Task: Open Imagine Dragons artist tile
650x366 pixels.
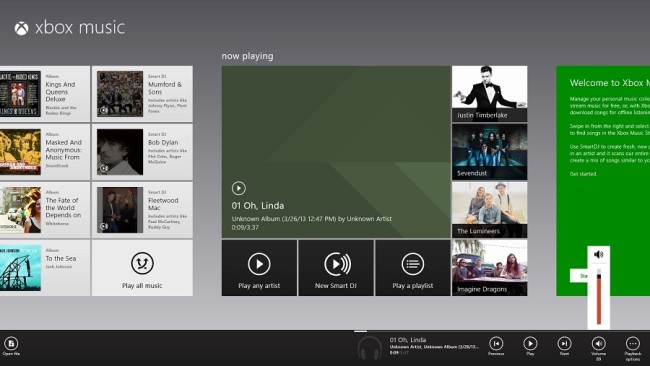Action: click(490, 268)
